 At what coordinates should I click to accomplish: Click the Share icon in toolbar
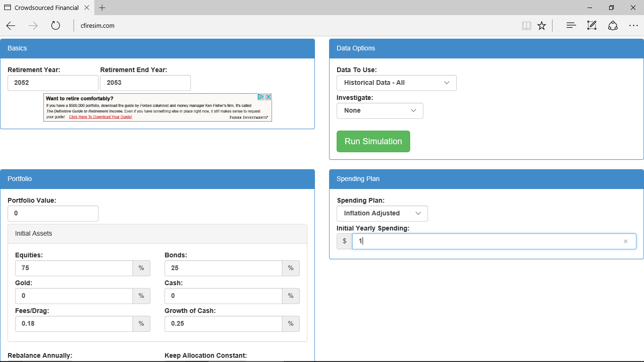tap(613, 26)
